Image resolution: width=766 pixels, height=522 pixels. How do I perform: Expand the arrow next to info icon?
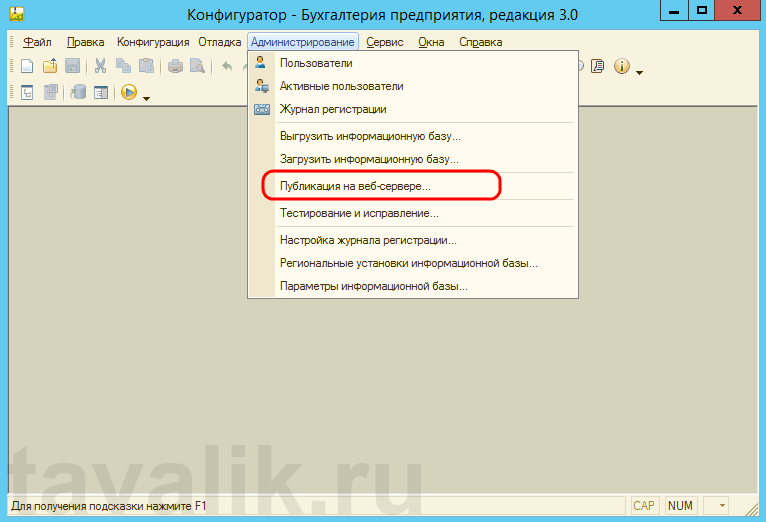point(639,72)
